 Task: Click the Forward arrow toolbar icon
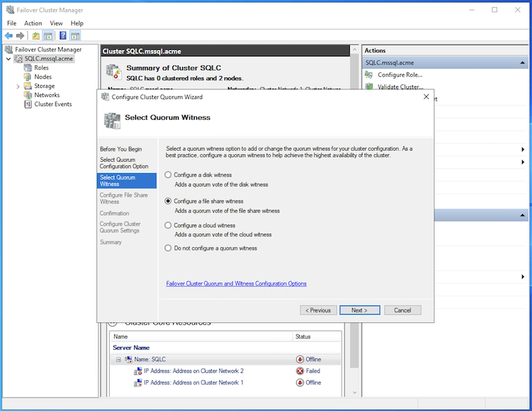pyautogui.click(x=20, y=36)
